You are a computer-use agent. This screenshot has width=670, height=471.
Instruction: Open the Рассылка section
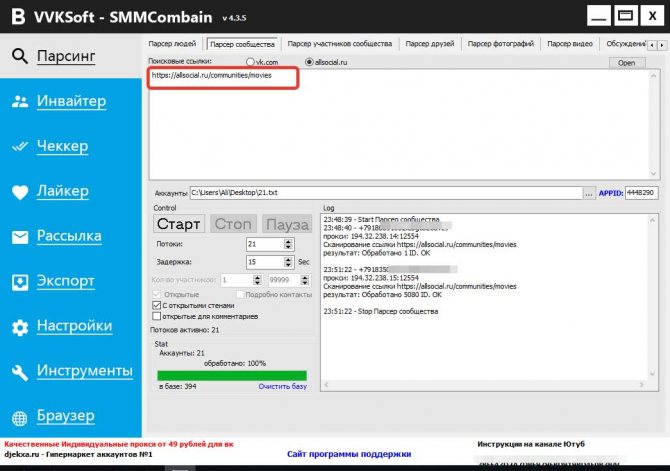[x=69, y=236]
